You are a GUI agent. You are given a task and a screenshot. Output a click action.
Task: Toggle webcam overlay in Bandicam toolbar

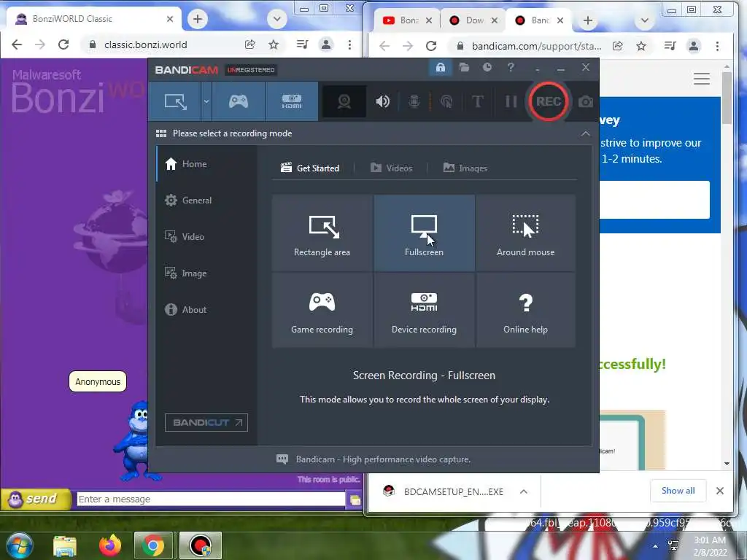[344, 101]
